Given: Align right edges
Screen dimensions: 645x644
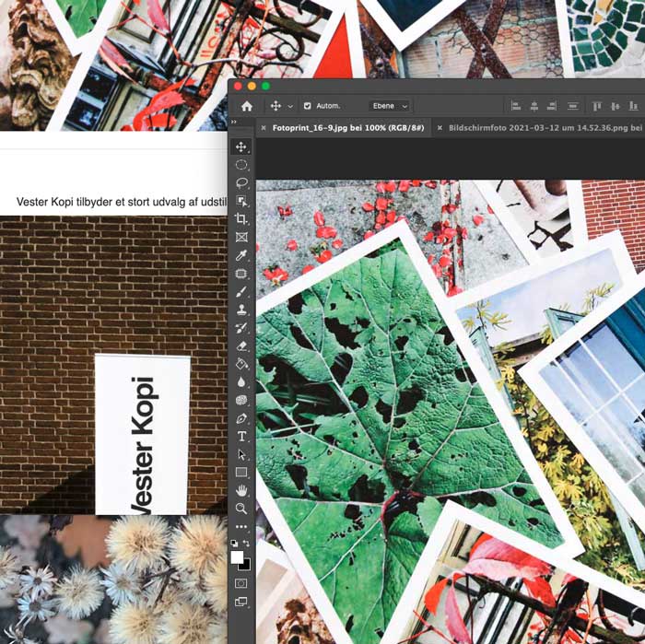Looking at the screenshot, I should point(552,106).
